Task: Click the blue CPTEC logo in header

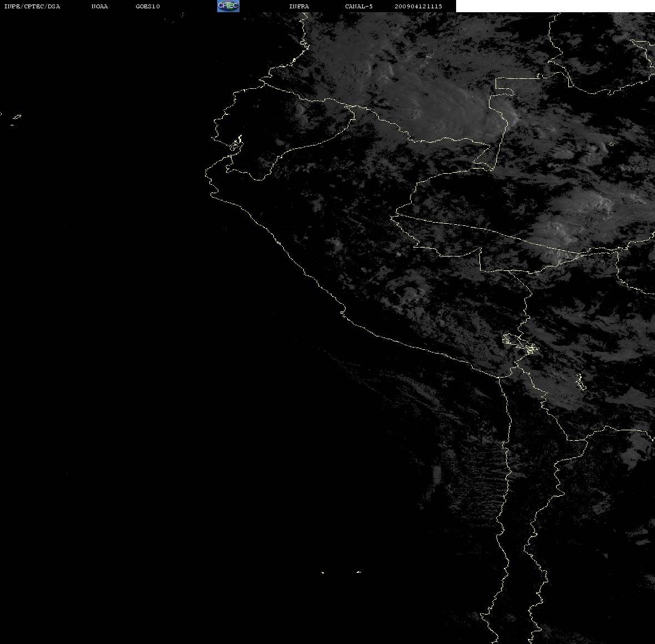Action: coord(228,6)
